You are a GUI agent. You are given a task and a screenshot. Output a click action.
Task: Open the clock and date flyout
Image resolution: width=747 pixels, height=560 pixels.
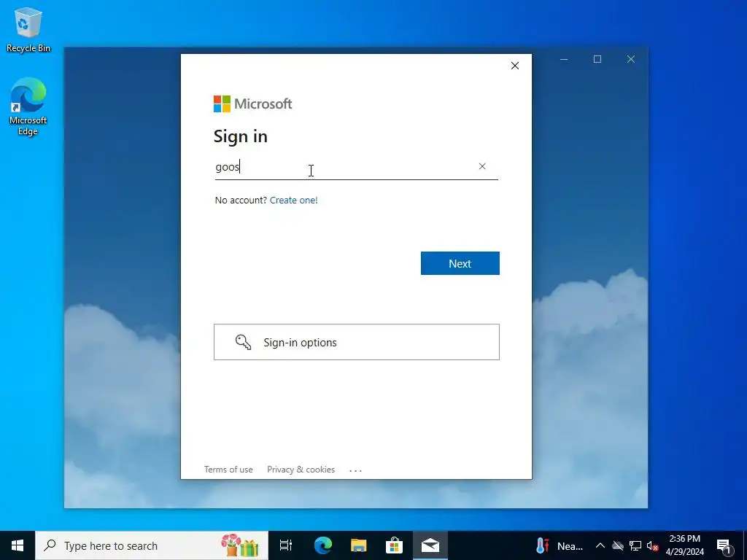click(x=684, y=545)
